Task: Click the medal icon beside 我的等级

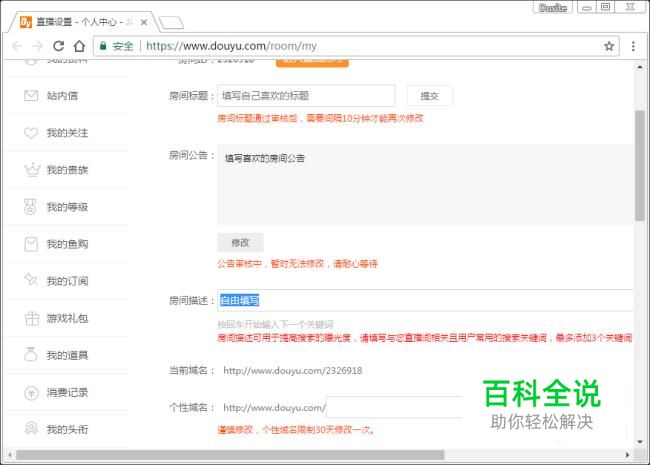Action: 30,207
